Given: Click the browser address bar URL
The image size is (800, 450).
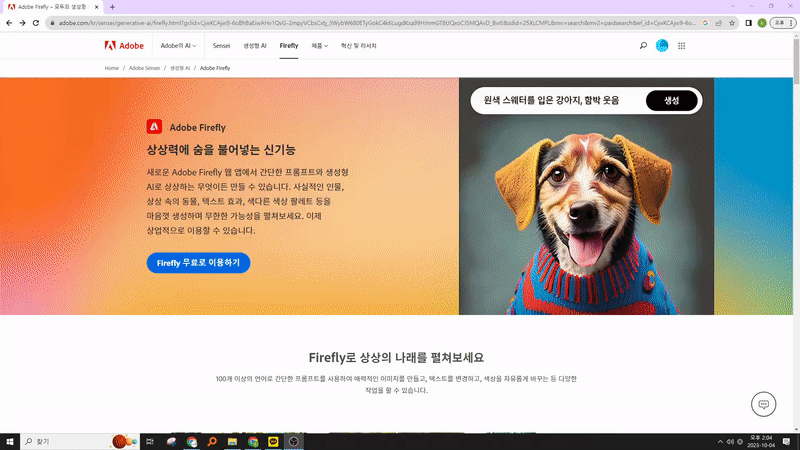Looking at the screenshot, I should click(377, 23).
